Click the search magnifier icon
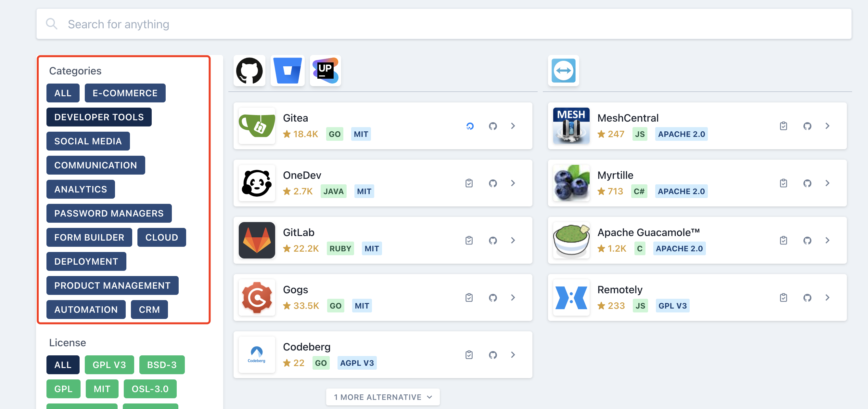868x409 pixels. 52,24
